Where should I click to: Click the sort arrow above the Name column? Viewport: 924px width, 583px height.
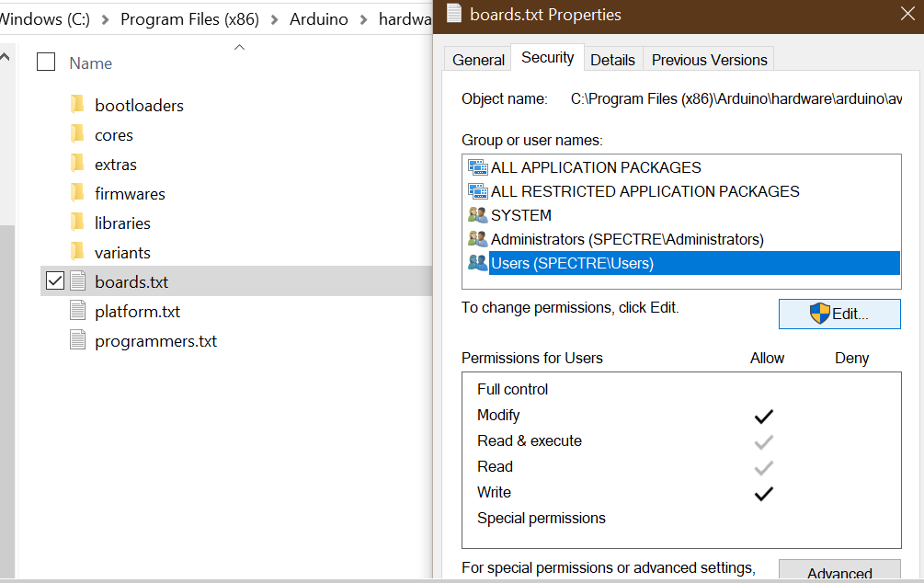coord(239,47)
